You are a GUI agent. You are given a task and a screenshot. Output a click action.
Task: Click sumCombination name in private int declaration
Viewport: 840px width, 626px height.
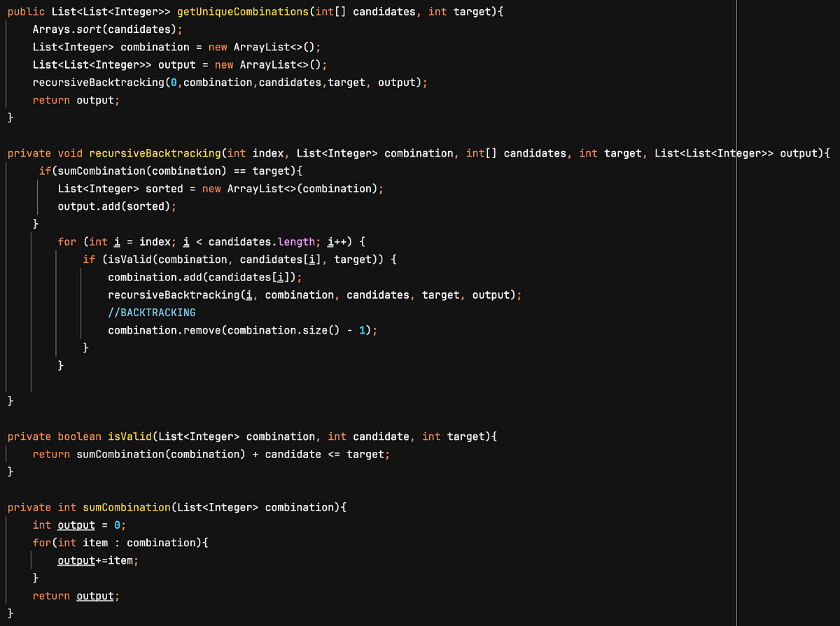tap(126, 507)
